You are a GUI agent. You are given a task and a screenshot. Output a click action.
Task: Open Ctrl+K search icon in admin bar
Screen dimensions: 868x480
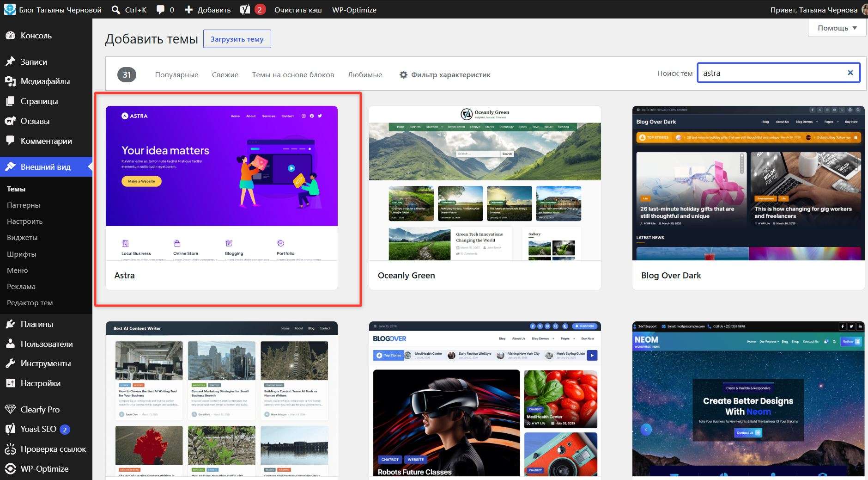[116, 10]
